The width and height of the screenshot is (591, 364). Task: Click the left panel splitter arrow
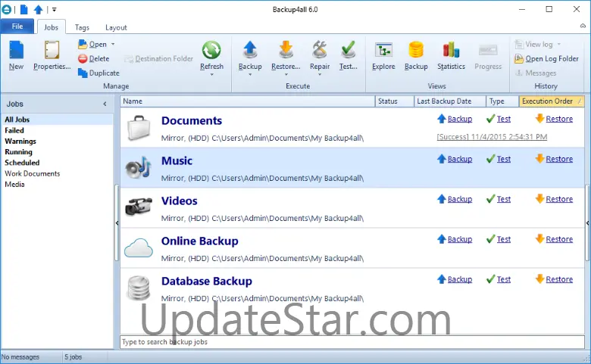pyautogui.click(x=117, y=223)
